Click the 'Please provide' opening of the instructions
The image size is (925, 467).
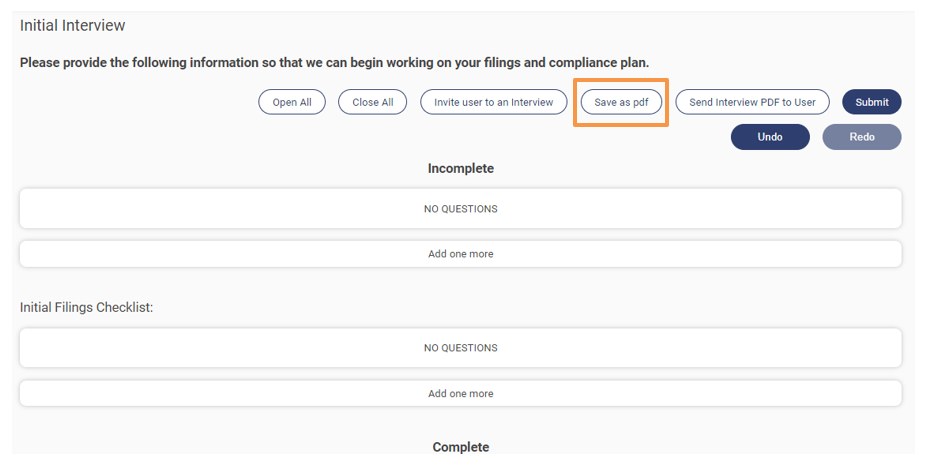62,63
